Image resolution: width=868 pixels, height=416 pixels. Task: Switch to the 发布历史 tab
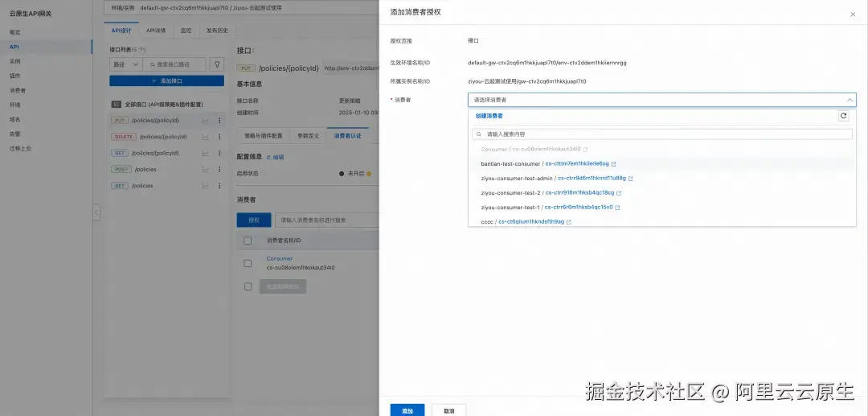pos(217,31)
